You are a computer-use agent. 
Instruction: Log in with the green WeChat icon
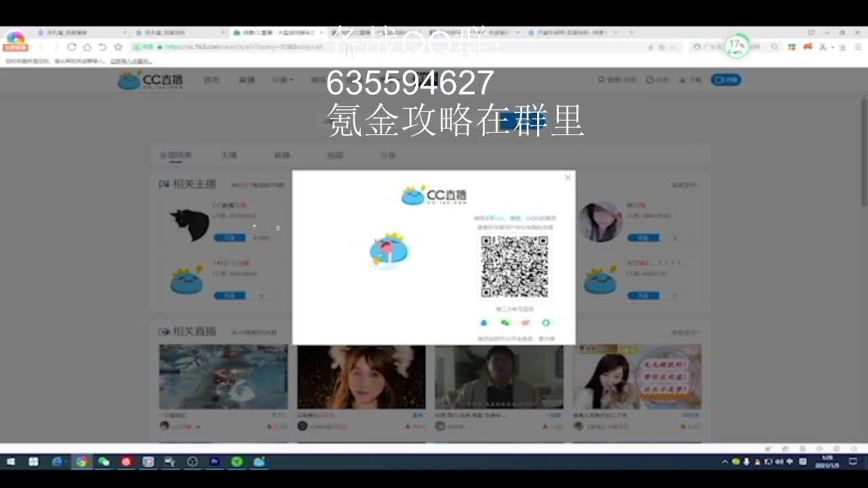click(x=505, y=323)
